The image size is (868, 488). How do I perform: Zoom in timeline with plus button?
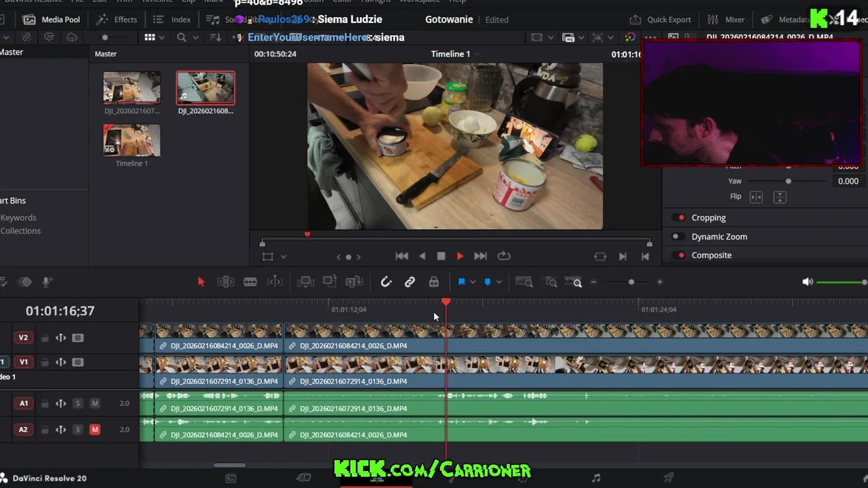point(659,282)
